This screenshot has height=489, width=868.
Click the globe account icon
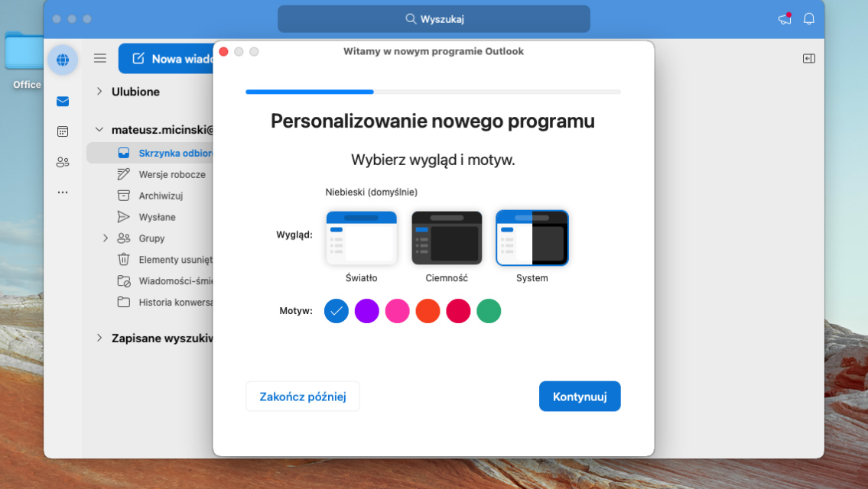click(x=63, y=60)
